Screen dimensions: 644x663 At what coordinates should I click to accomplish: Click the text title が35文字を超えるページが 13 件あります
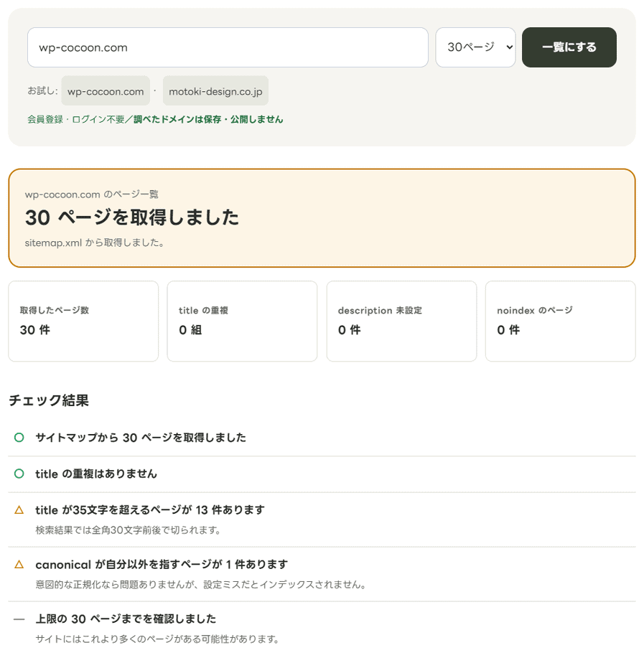pyautogui.click(x=150, y=510)
